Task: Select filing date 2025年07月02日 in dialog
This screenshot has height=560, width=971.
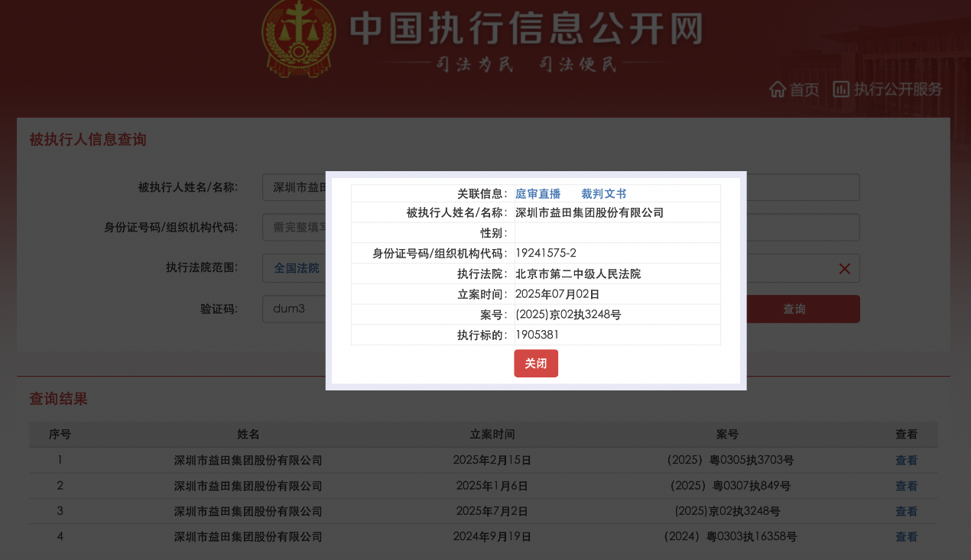Action: [x=557, y=294]
